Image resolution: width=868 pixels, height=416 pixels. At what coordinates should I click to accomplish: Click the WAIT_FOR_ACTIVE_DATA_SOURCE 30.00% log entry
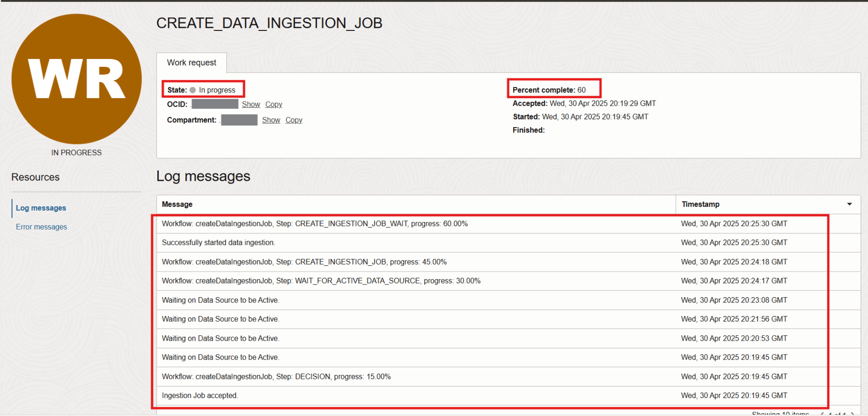(321, 281)
